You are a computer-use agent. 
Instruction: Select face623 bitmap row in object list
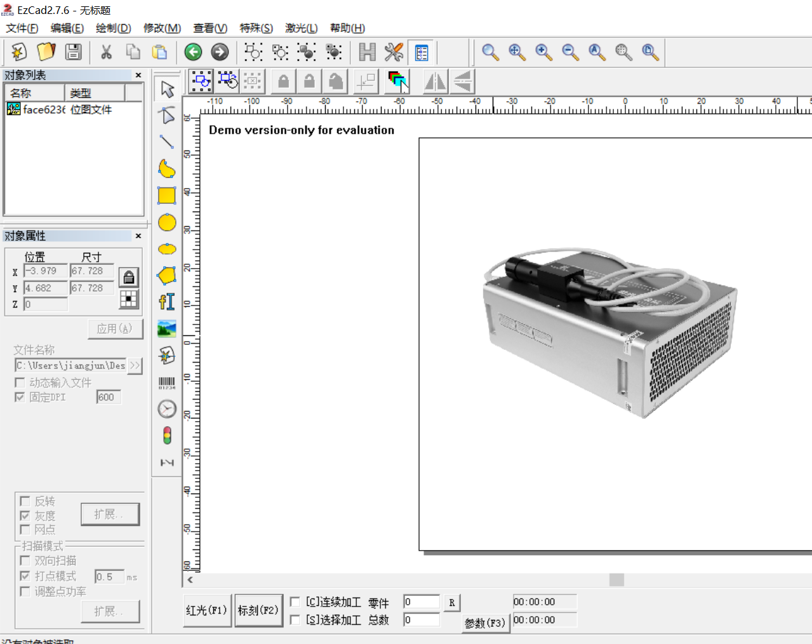pyautogui.click(x=74, y=109)
